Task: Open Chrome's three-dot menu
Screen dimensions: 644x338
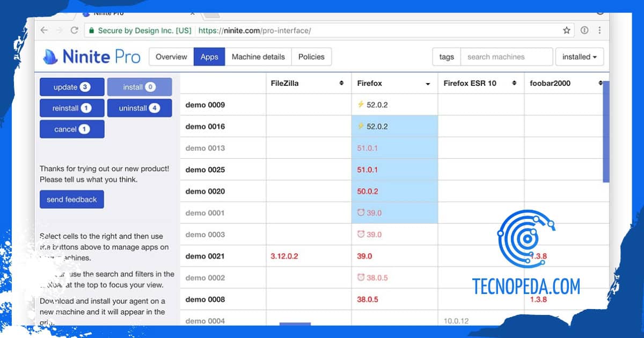Action: click(599, 31)
